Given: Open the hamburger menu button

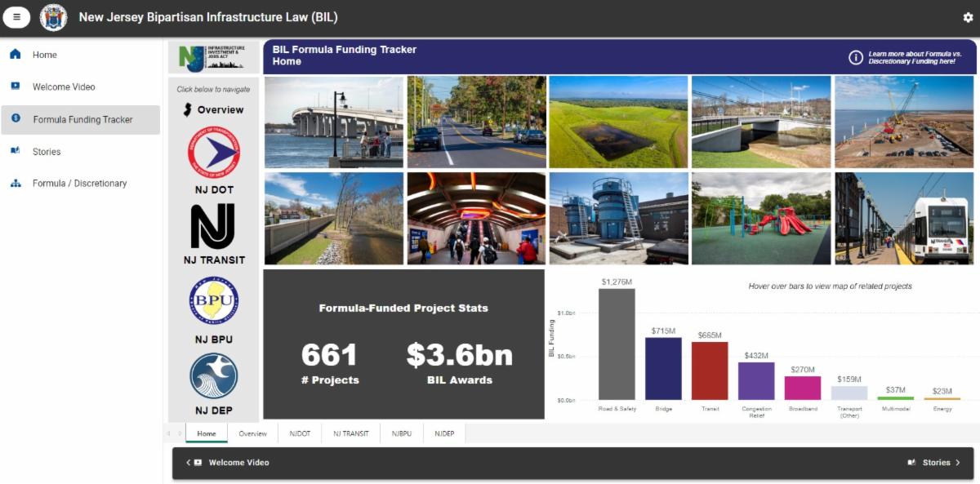Looking at the screenshot, I should [16, 16].
